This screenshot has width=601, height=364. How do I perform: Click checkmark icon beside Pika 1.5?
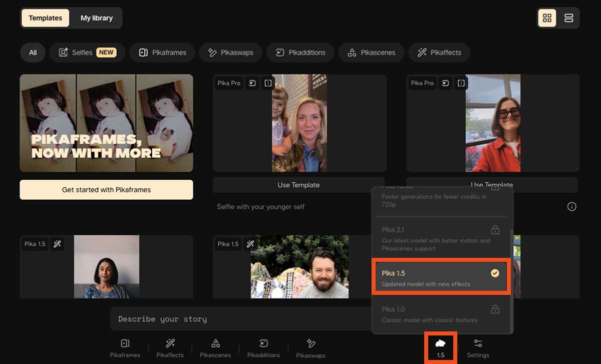(495, 273)
